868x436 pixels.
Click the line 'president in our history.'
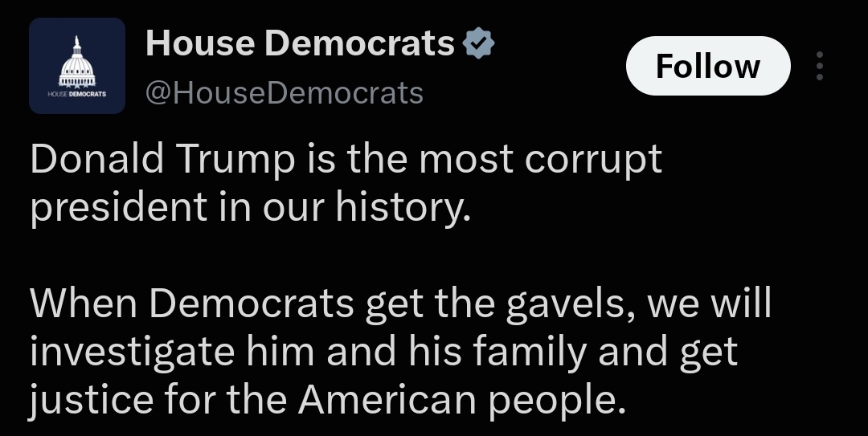(x=250, y=207)
